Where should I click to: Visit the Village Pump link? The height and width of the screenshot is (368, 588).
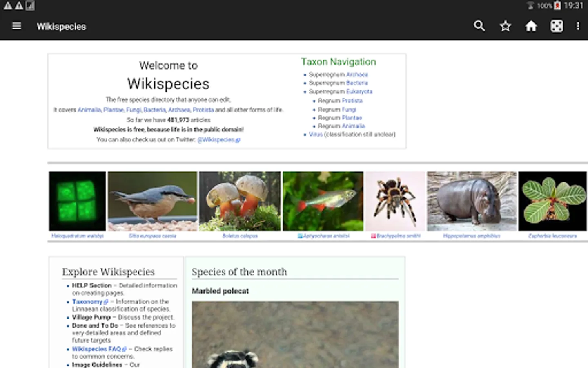pos(91,317)
